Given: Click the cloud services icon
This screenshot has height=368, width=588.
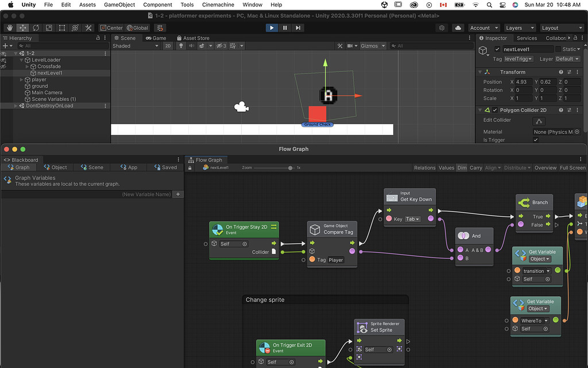Looking at the screenshot, I should [458, 28].
